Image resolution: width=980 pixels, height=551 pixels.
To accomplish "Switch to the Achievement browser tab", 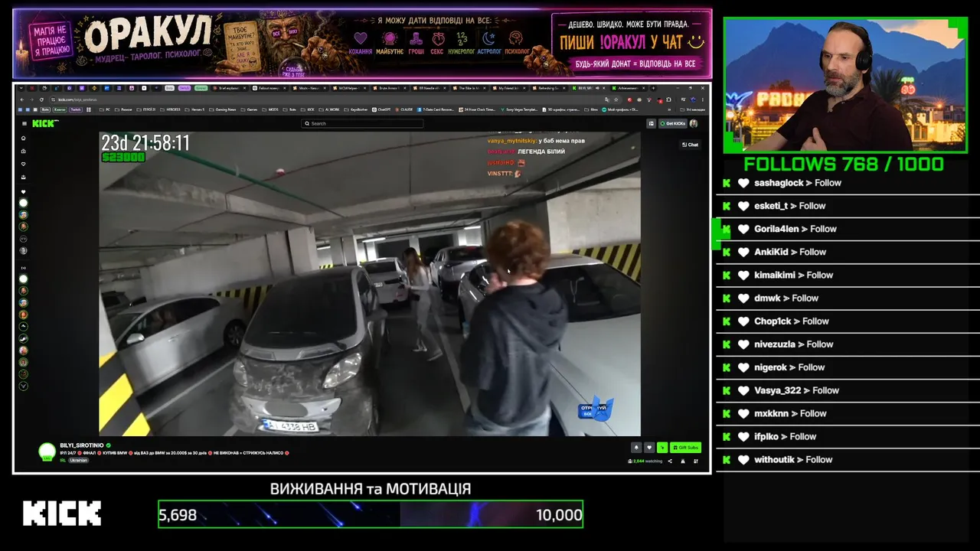I will pos(629,88).
